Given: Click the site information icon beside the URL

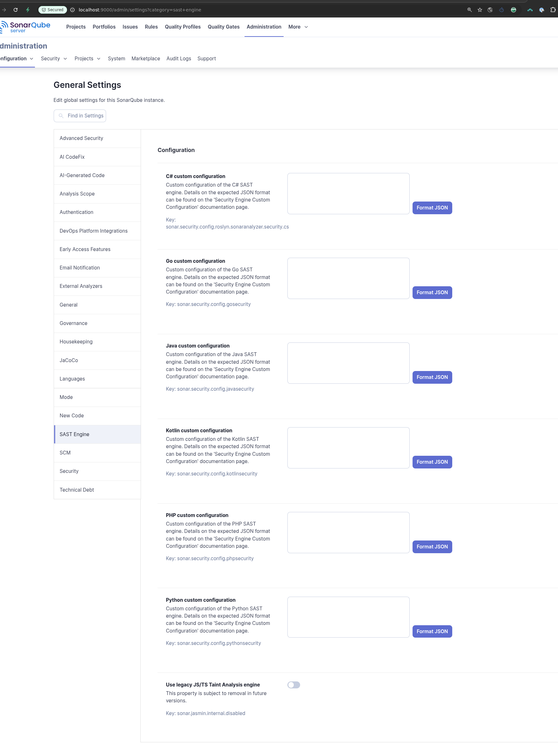Looking at the screenshot, I should (x=72, y=10).
